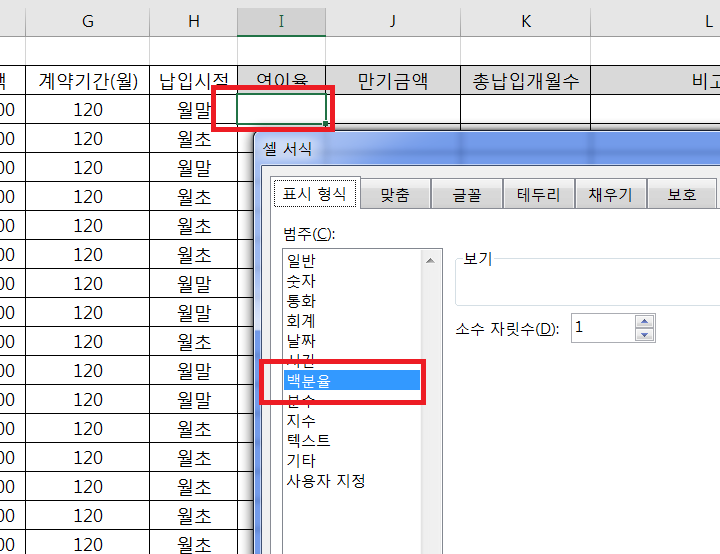The height and width of the screenshot is (554, 720).
Task: Choose 날짜 category
Action: [x=299, y=341]
